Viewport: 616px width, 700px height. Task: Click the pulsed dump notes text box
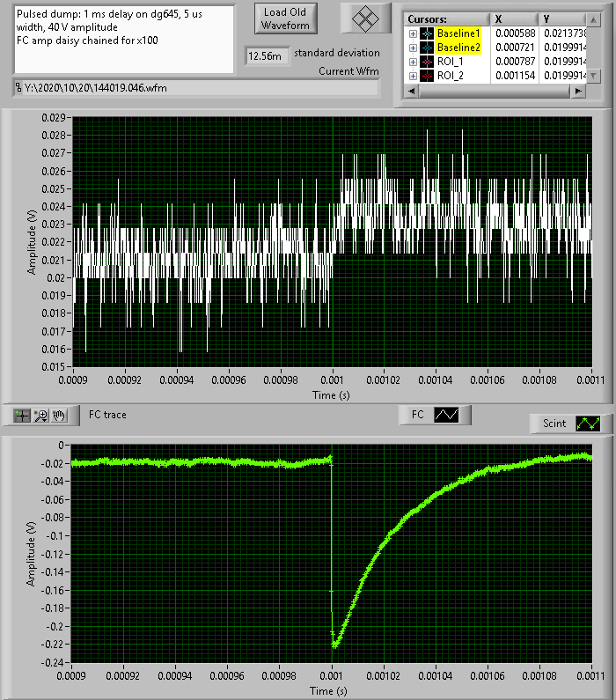[x=123, y=39]
